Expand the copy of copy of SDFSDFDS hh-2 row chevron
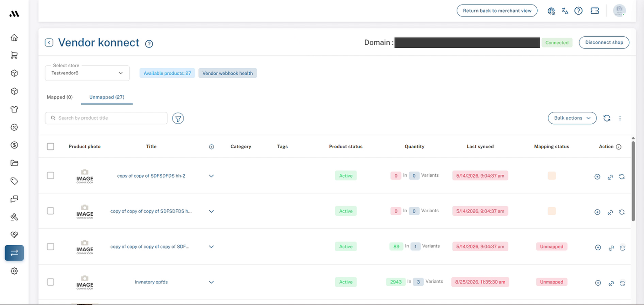Image resolution: width=644 pixels, height=305 pixels. tap(211, 176)
